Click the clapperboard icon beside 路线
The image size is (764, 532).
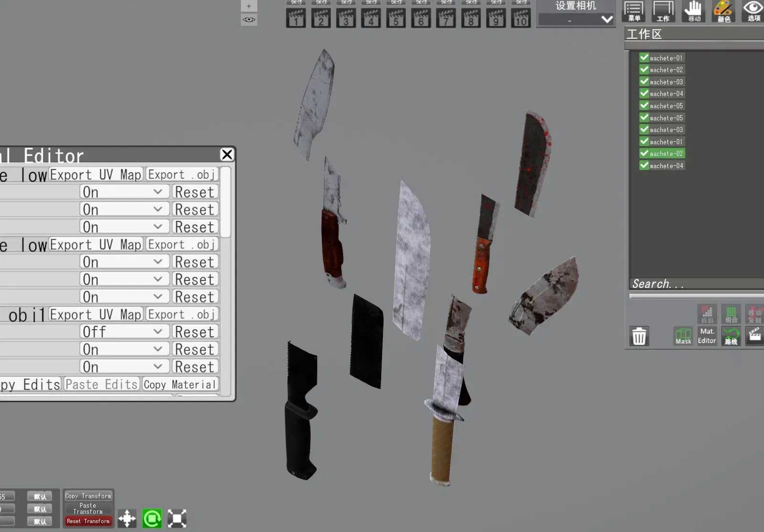click(754, 336)
